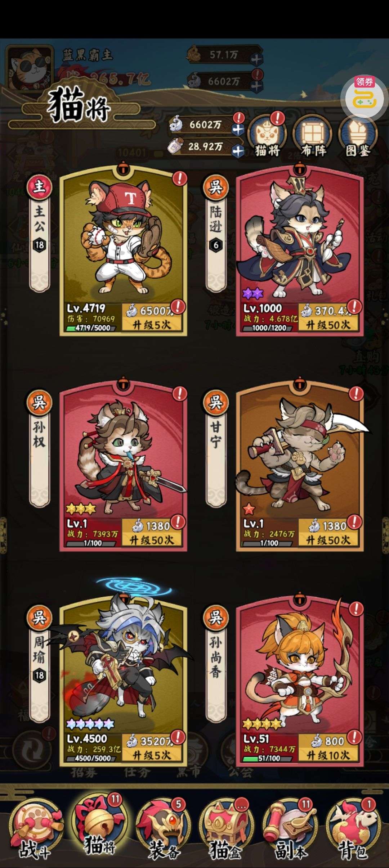Open the 图鉴 encyclopedia icon

pyautogui.click(x=357, y=136)
